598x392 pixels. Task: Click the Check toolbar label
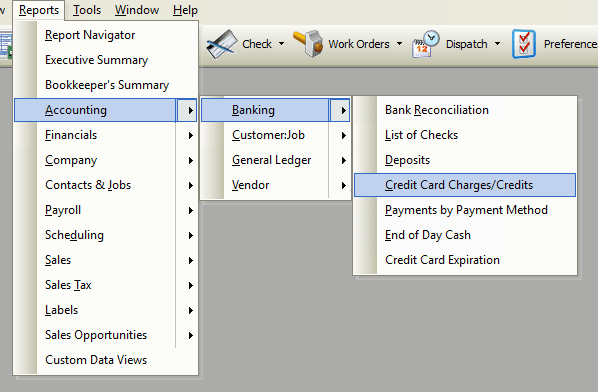tap(257, 44)
